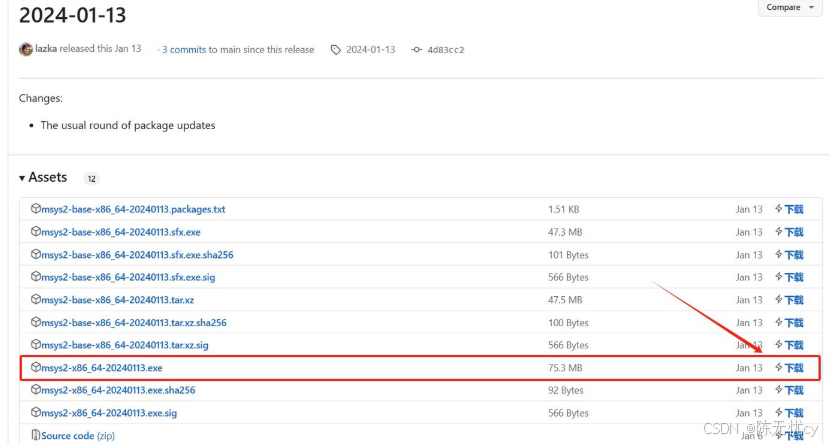The width and height of the screenshot is (830, 444).
Task: Click 下载 button for 47.3 MB sfx.exe
Action: coord(789,232)
